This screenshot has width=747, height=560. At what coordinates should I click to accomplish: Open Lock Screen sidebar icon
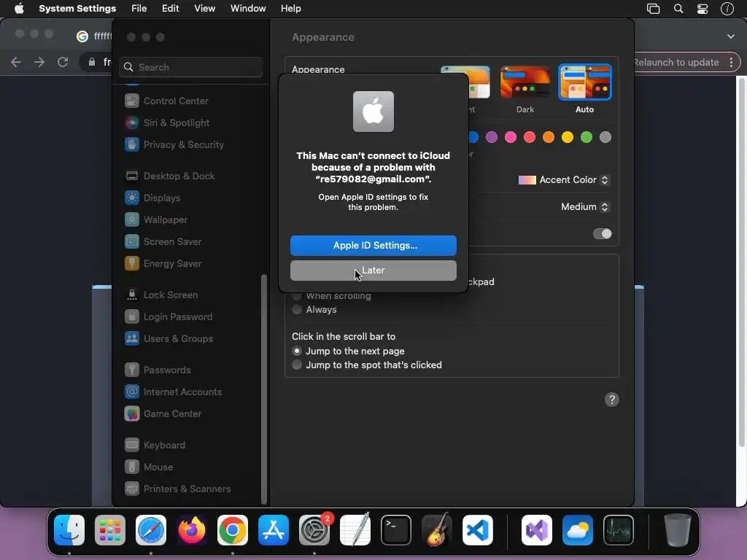point(132,295)
